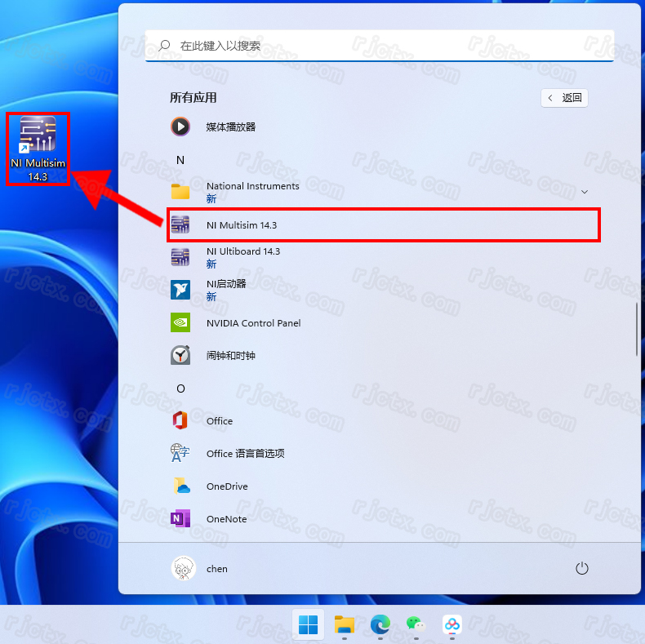645x644 pixels.
Task: Open 闹钟和时钟 app
Action: pos(231,356)
